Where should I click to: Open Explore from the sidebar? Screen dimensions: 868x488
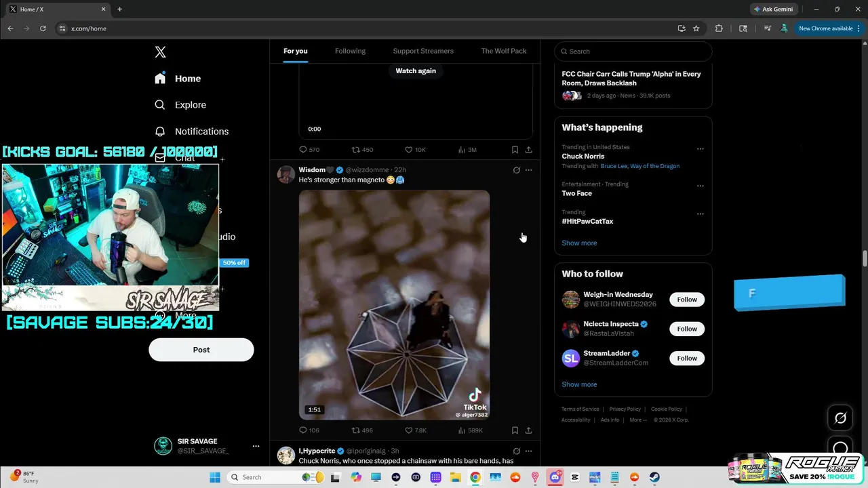[x=180, y=105]
